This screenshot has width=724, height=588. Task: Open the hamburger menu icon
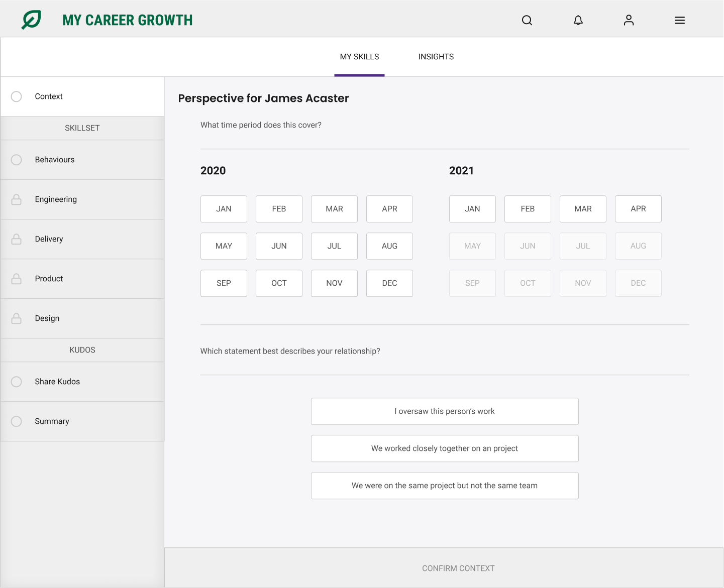point(680,20)
